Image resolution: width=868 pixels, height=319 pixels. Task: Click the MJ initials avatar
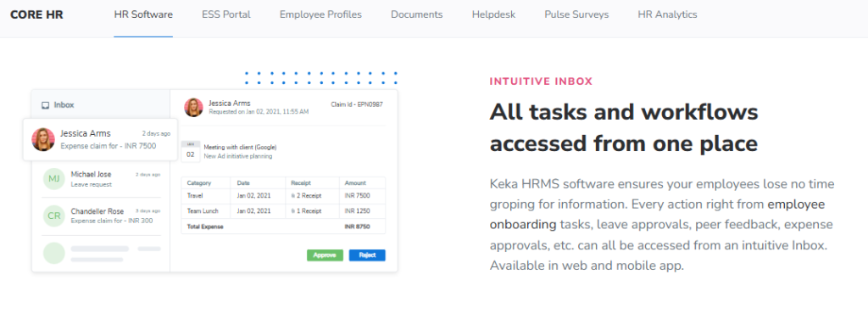pyautogui.click(x=54, y=179)
